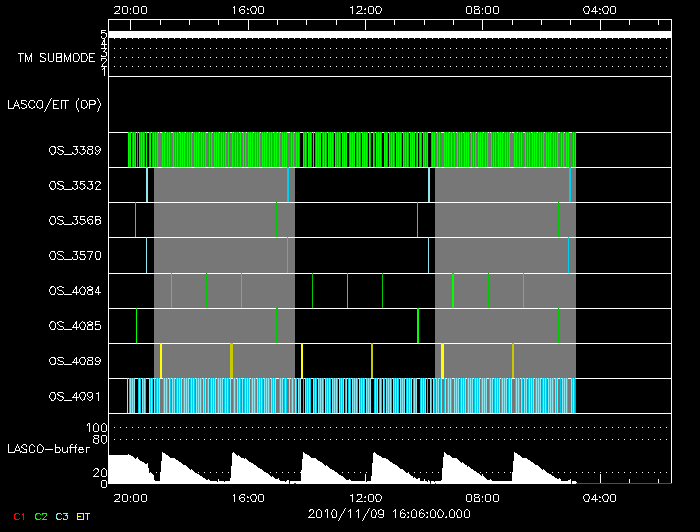This screenshot has height=532, width=700.
Task: Click the cyan C3 legend entry
Action: point(62,516)
